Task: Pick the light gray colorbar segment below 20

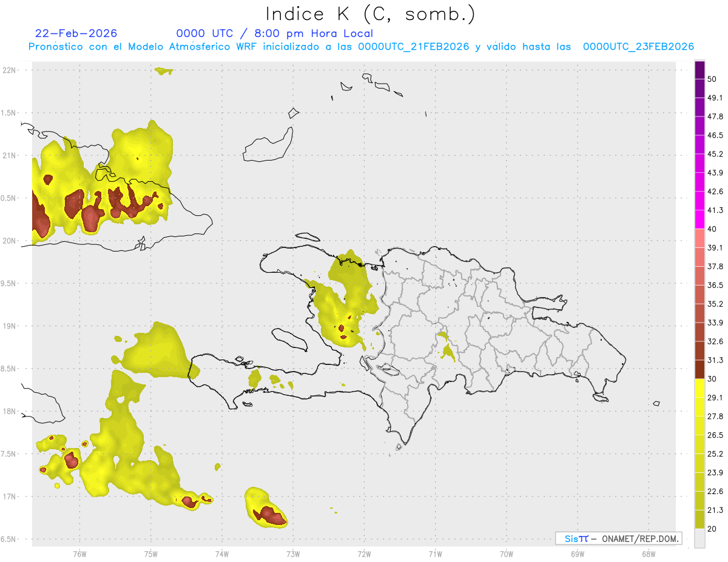Action: tap(699, 538)
